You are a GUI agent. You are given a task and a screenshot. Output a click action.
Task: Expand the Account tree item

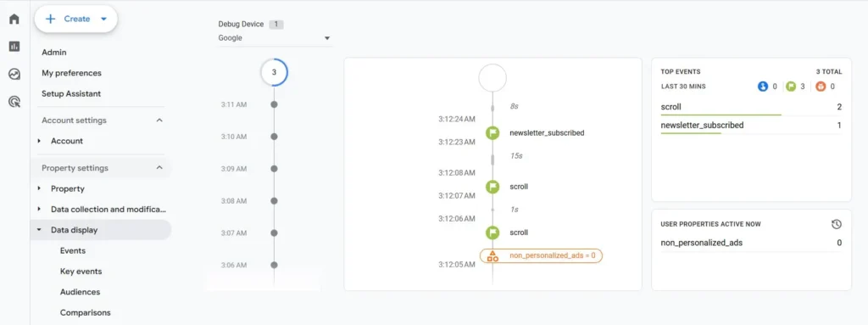click(x=39, y=141)
